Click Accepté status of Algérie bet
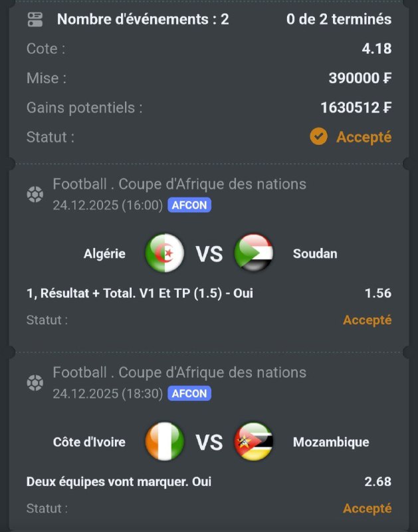418x532 pixels. [x=367, y=320]
